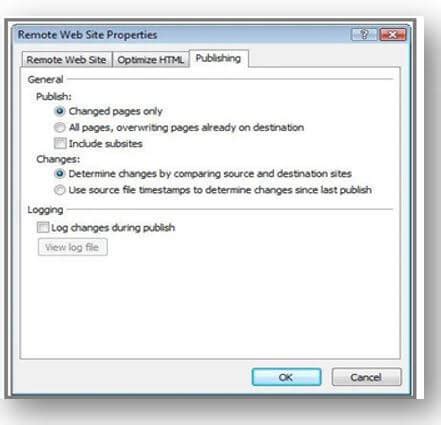Click the question mark help button
Image resolution: width=441 pixels, height=425 pixels.
[x=364, y=34]
